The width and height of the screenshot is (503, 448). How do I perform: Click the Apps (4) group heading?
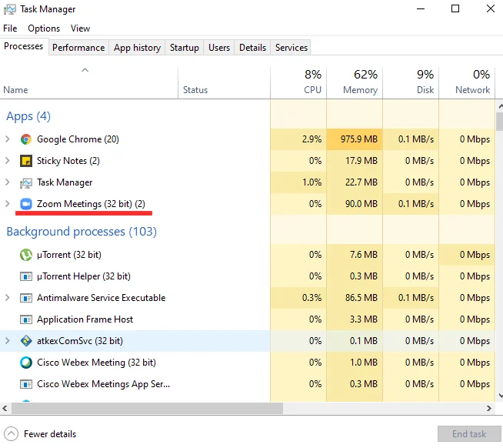click(x=28, y=116)
